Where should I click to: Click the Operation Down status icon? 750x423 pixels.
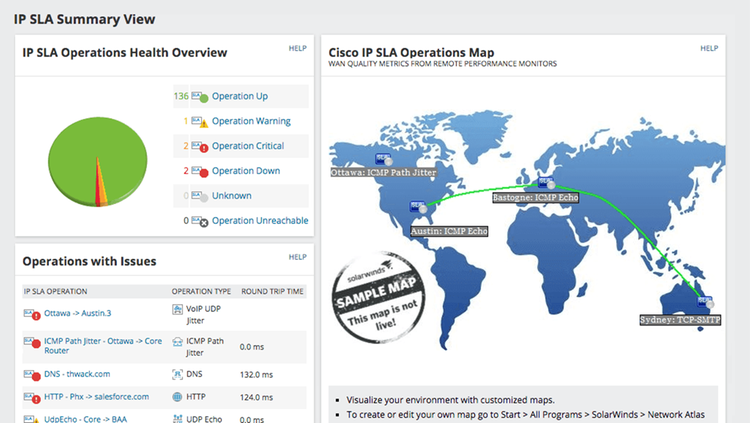click(x=200, y=171)
